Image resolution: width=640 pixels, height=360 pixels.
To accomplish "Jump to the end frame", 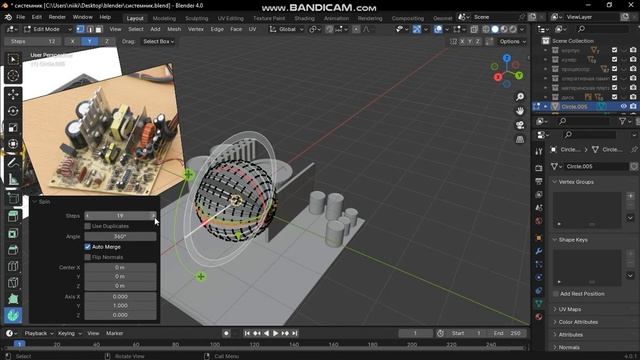I will click(295, 333).
